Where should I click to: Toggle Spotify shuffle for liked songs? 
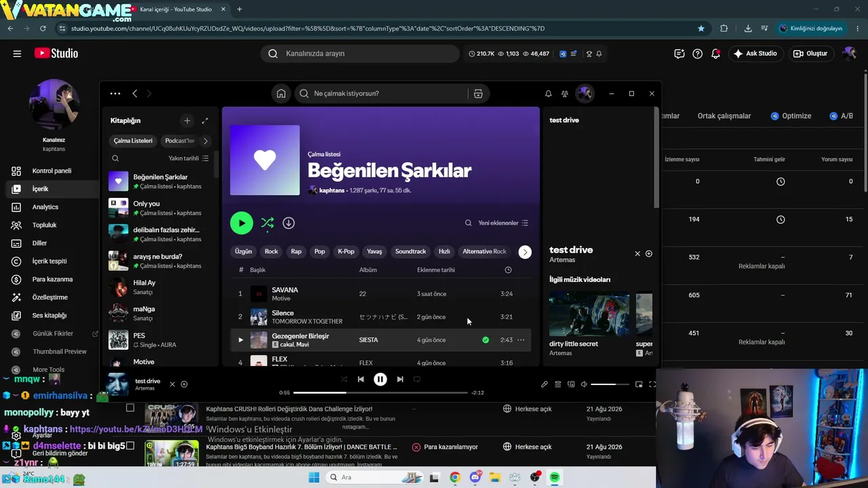coord(267,223)
